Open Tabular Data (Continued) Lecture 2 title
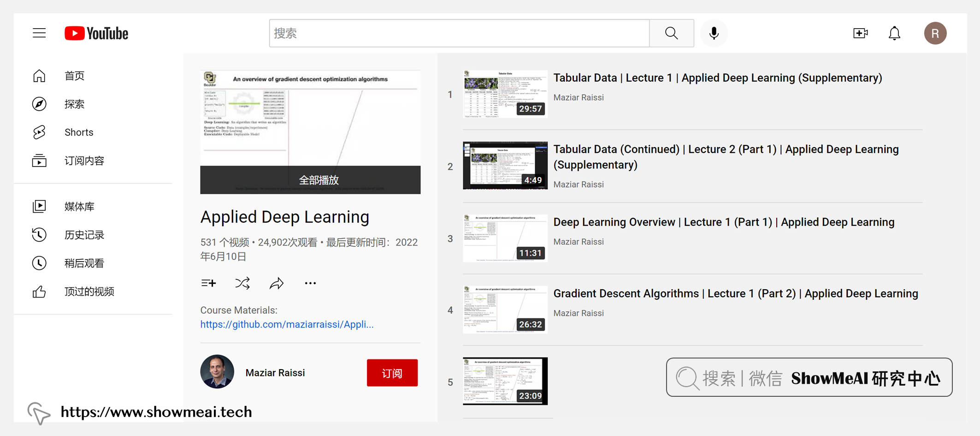Screen dimensions: 980x436 pos(726,157)
